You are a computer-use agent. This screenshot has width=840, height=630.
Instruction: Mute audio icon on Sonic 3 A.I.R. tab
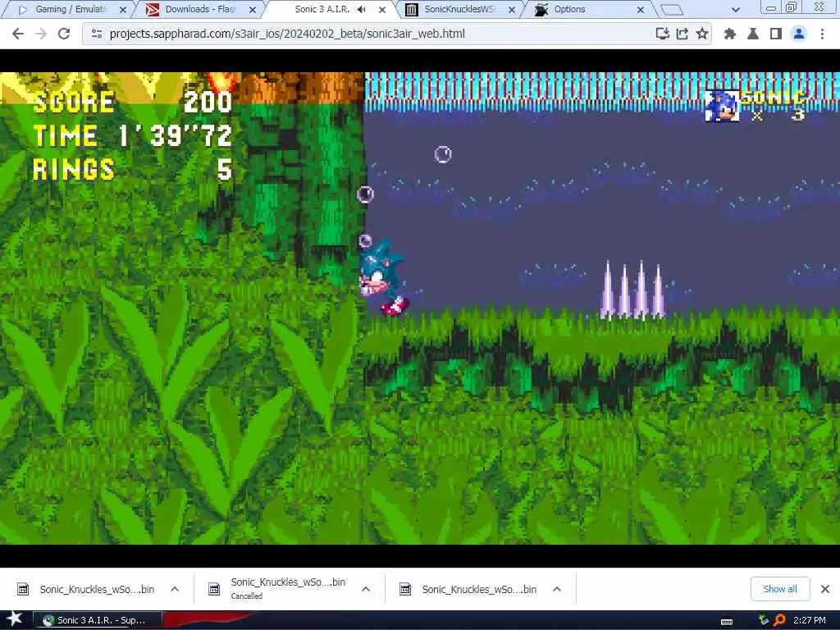362,9
